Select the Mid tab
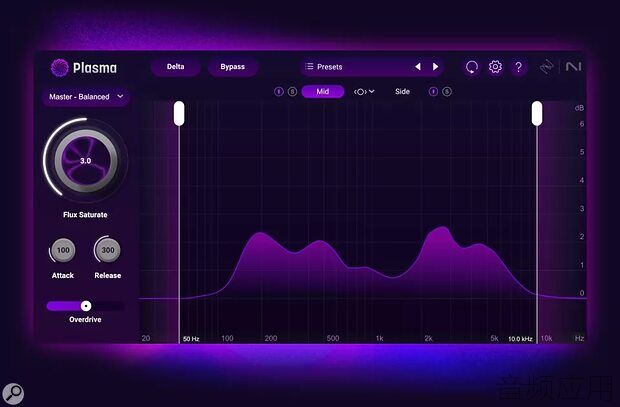The width and height of the screenshot is (620, 407). pos(323,92)
